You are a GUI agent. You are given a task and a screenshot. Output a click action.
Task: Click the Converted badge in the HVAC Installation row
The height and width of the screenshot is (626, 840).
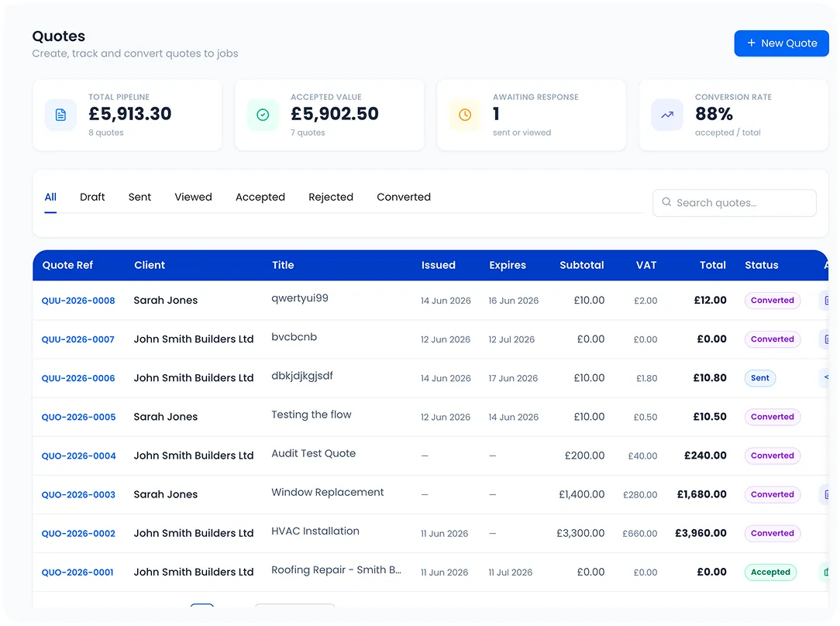coord(773,533)
